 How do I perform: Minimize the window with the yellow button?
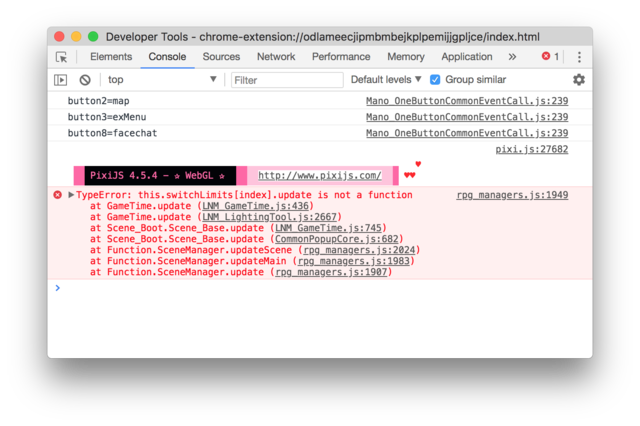coord(76,37)
